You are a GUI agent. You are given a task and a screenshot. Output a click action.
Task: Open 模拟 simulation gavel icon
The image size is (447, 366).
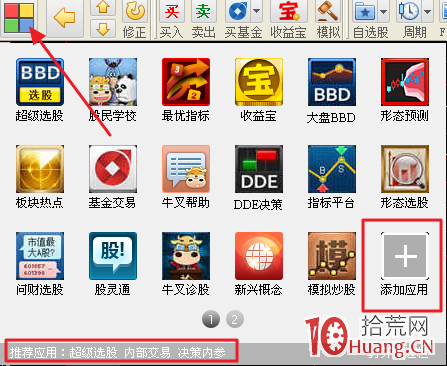[328, 11]
